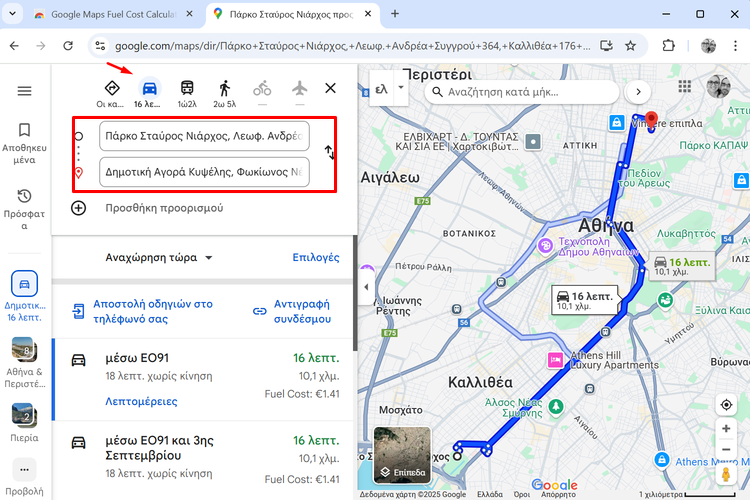Go back in browser
Viewport: 750px width, 500px height.
click(x=14, y=45)
